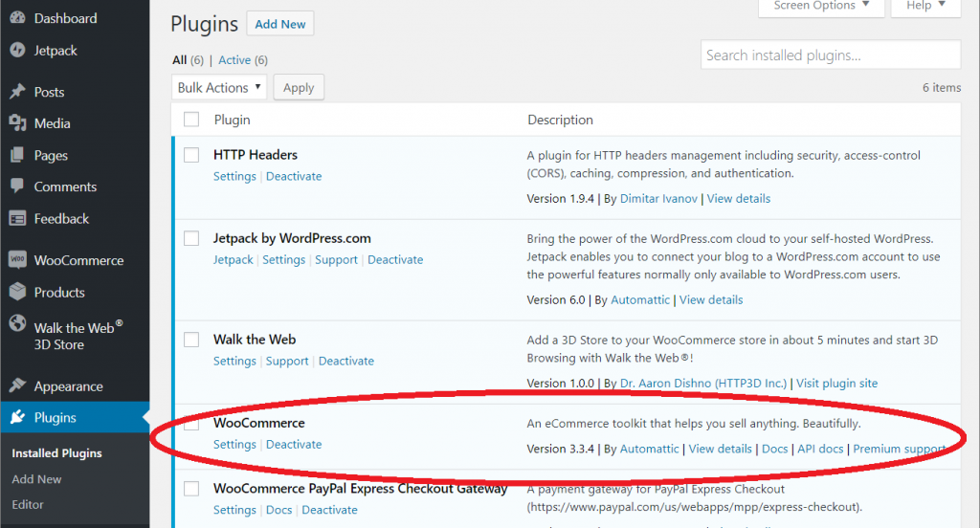The width and height of the screenshot is (980, 528).
Task: Open the Dimitar Ivanov author link
Action: click(x=658, y=199)
